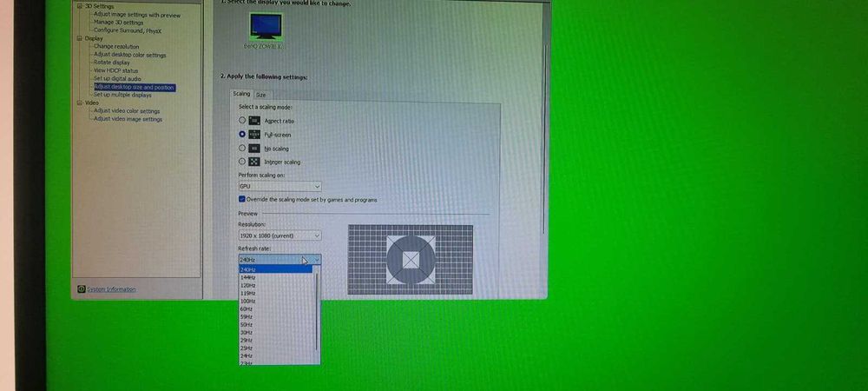Screen dimensions: 868x391
Task: Select the Aspect ratio radio button
Action: coord(242,120)
